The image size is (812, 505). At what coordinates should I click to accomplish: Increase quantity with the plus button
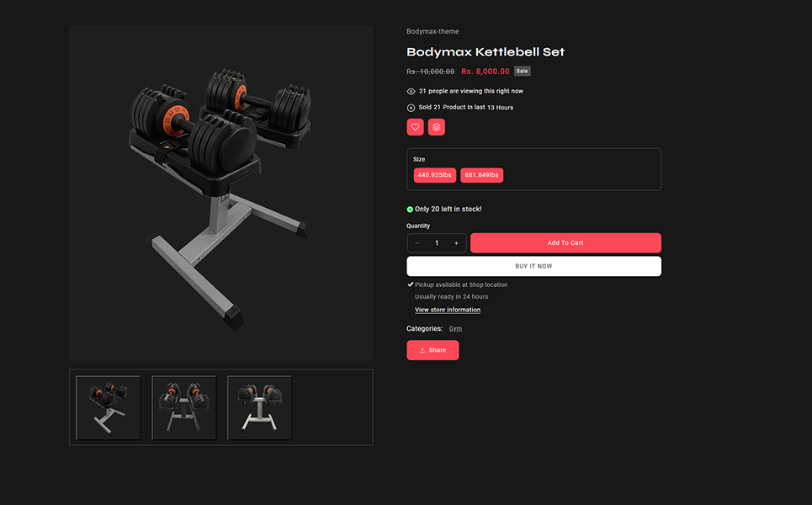tap(456, 243)
